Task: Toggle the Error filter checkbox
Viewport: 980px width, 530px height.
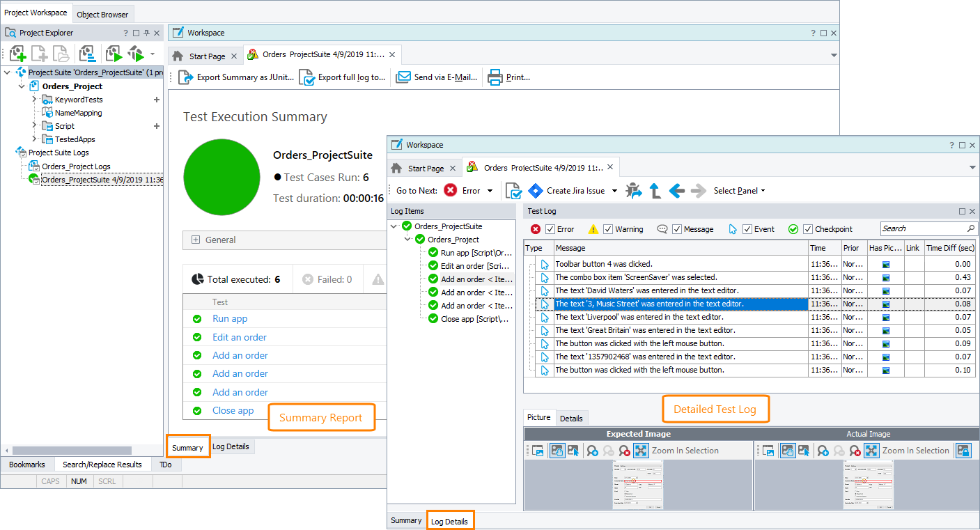Action: [550, 229]
